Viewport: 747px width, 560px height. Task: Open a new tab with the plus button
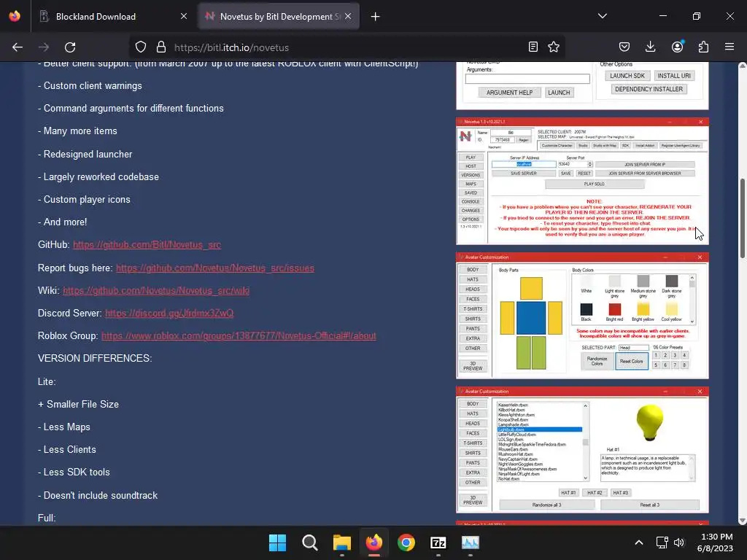click(376, 17)
